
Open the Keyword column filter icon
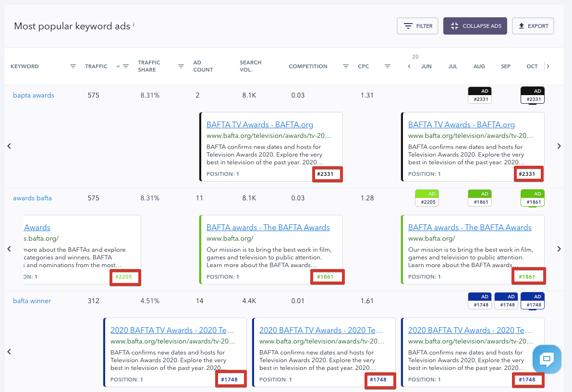pyautogui.click(x=73, y=66)
